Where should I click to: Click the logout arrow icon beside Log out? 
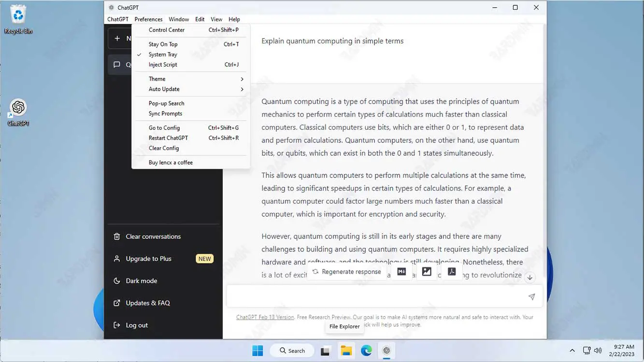(x=116, y=325)
